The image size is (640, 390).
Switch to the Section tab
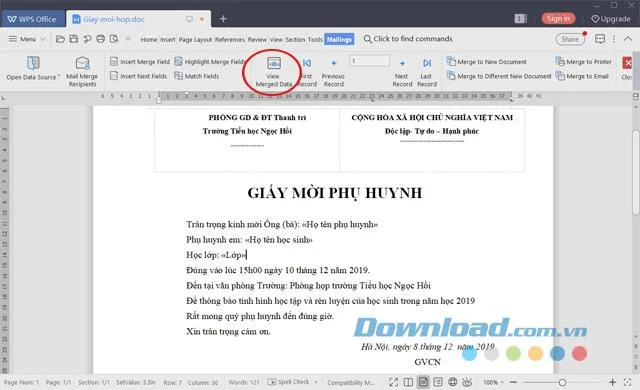[x=295, y=40]
